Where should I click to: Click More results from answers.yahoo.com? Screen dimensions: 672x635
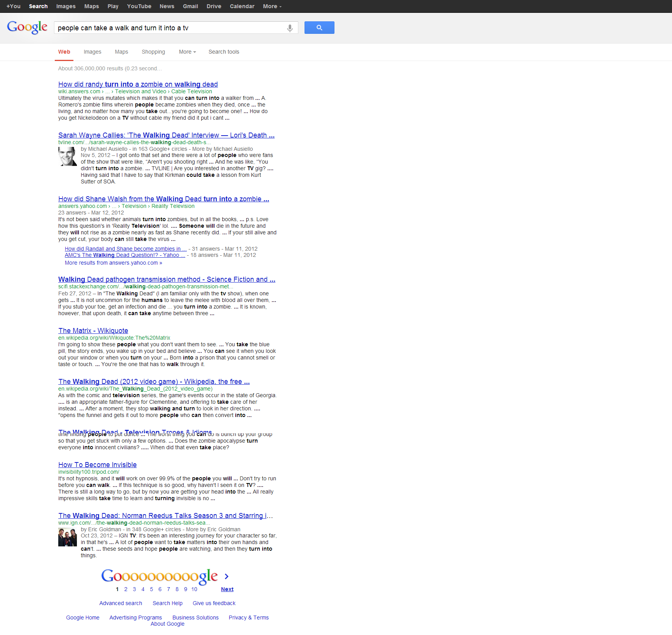113,263
